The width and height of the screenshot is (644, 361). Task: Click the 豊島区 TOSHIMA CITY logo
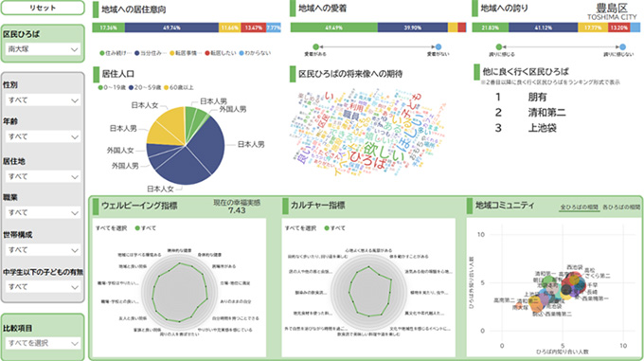tap(612, 11)
